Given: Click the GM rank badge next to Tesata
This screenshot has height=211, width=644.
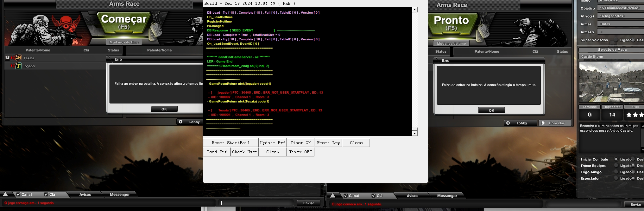Looking at the screenshot, I should [18, 58].
